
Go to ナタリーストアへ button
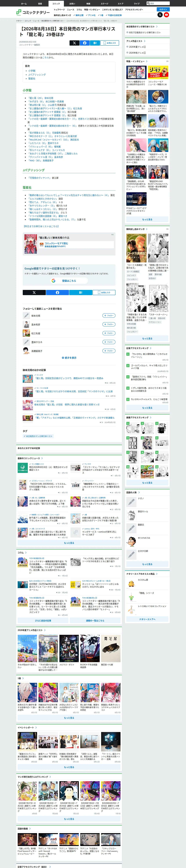click(147, 619)
